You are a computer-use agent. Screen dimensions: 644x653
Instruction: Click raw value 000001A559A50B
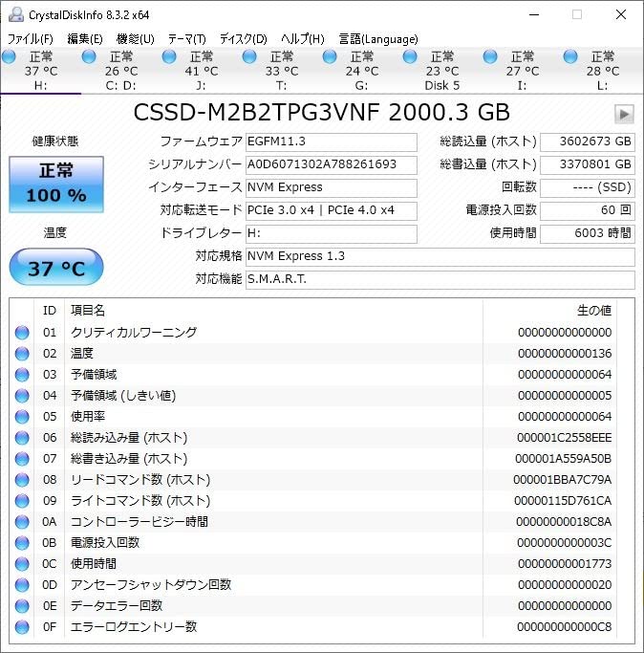(563, 459)
